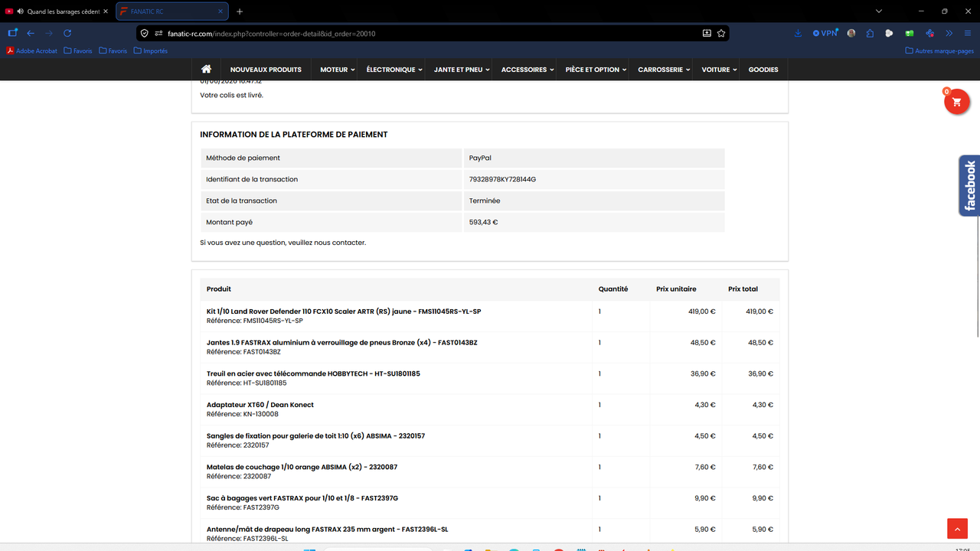This screenshot has height=551, width=980.
Task: Reload the page with the refresh icon
Action: (x=67, y=33)
